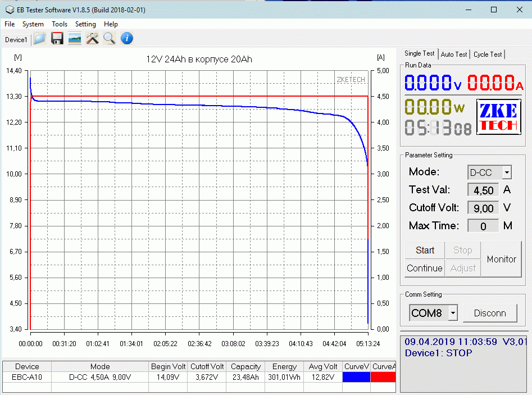Edit the Cutoff Volt 9,00 field
Viewport: 532px width, 395px height.
pos(483,208)
